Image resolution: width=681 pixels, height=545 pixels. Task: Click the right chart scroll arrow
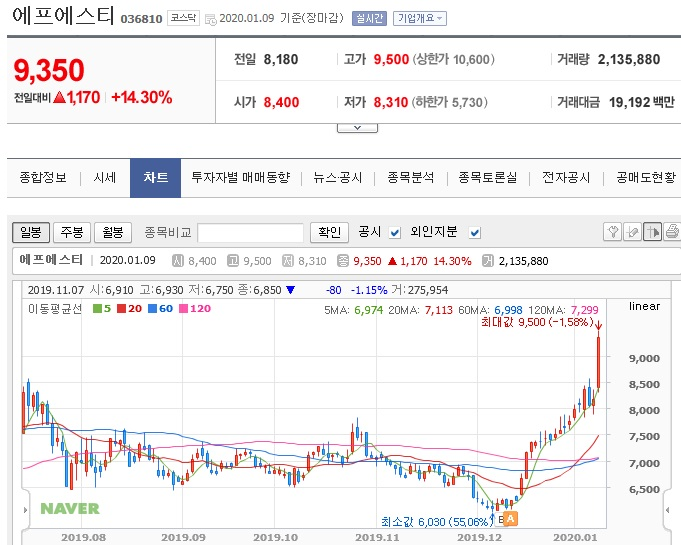(x=667, y=510)
